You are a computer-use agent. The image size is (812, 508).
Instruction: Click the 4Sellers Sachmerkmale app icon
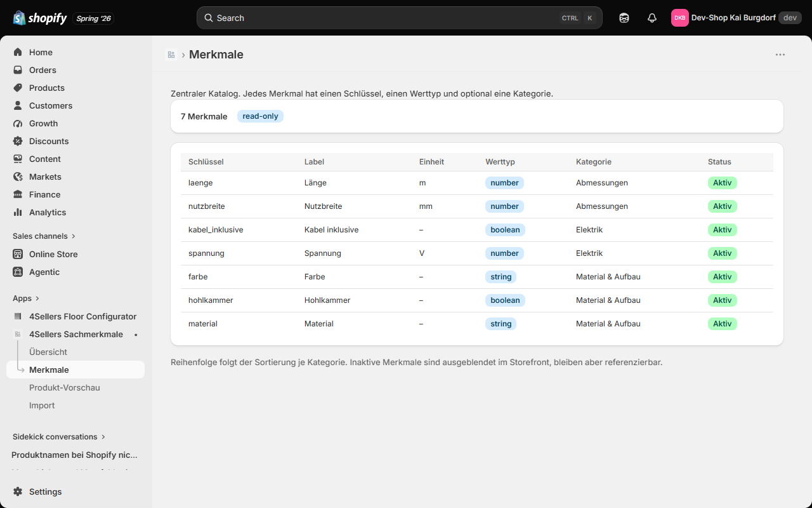(18, 334)
